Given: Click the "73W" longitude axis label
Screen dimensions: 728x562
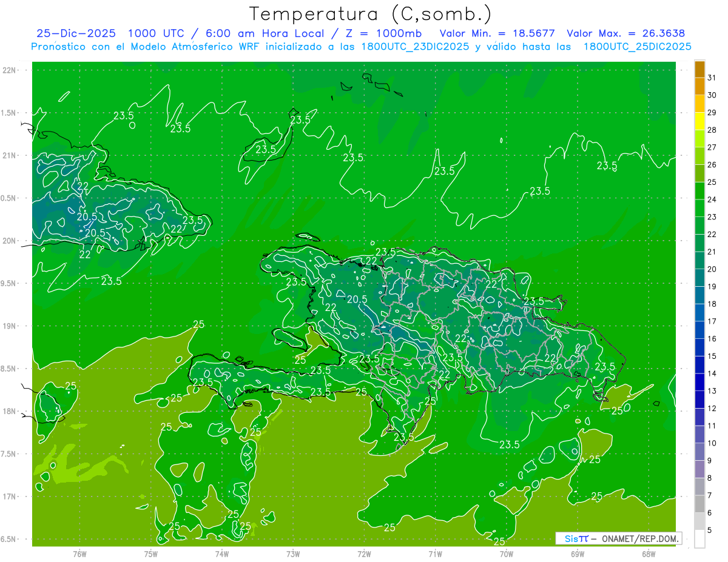Looking at the screenshot, I should 293,554.
